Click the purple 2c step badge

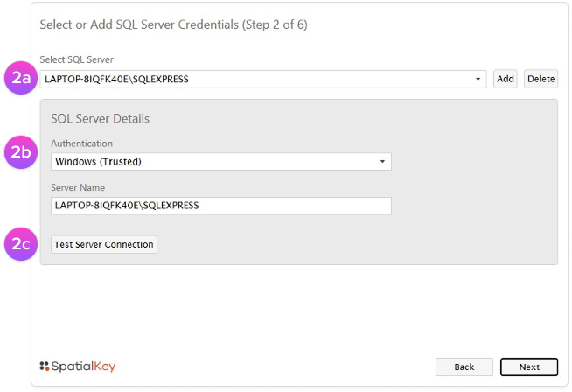(21, 244)
